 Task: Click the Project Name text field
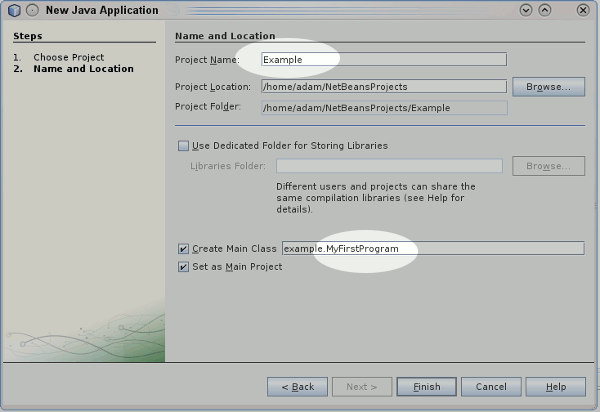(383, 59)
